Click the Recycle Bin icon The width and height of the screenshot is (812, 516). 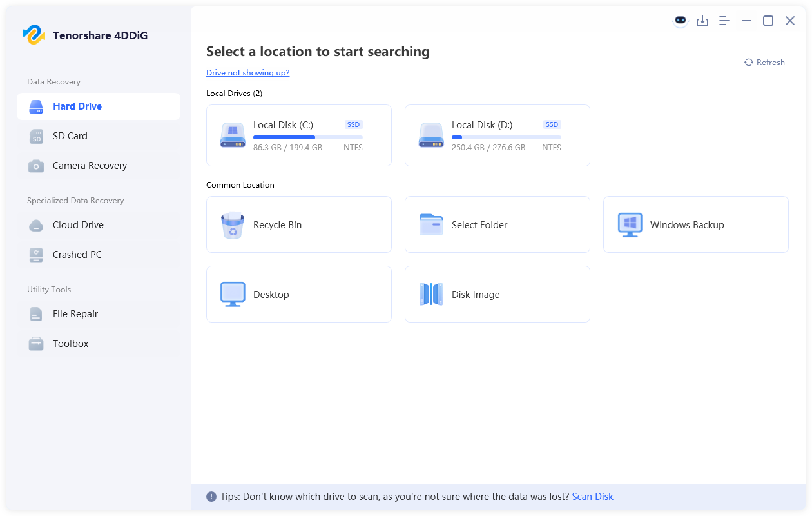coord(233,225)
